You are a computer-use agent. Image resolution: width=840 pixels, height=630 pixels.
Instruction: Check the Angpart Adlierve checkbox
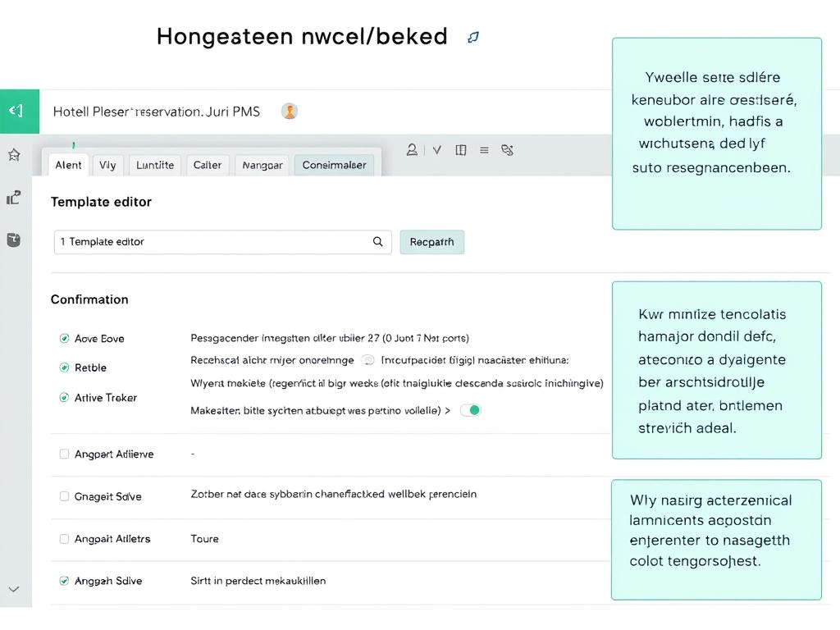(64, 454)
